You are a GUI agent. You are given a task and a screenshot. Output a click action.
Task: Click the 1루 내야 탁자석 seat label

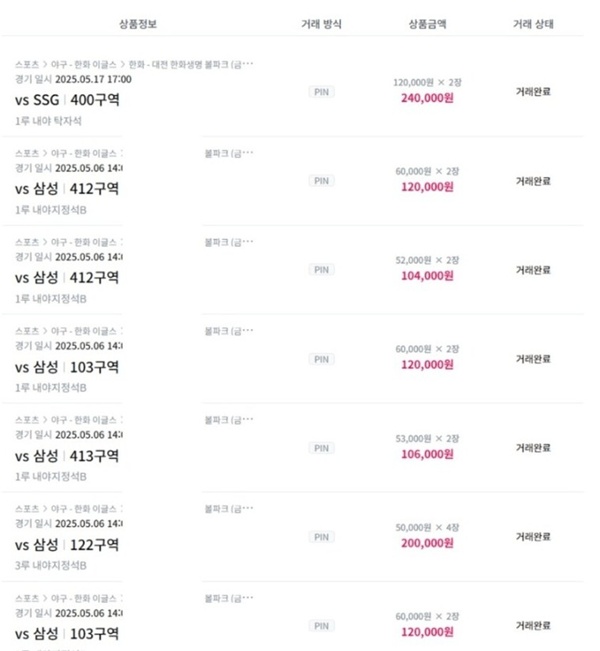[x=48, y=121]
